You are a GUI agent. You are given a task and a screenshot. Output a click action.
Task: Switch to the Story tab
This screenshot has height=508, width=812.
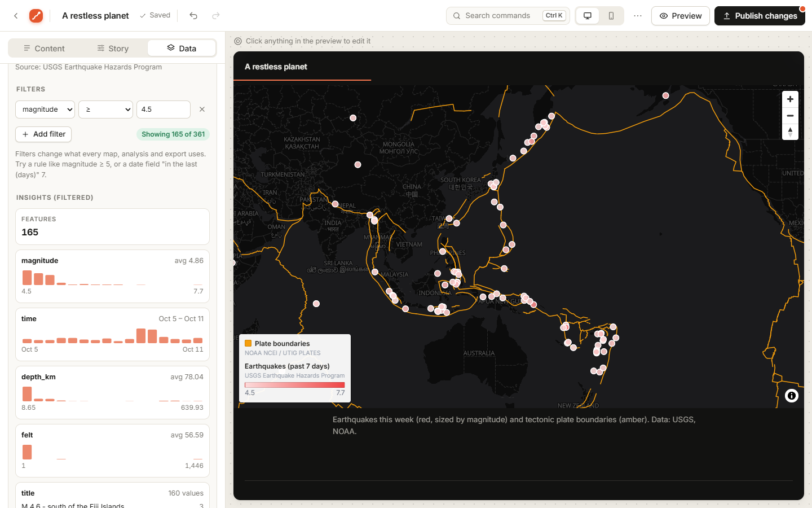pos(113,49)
